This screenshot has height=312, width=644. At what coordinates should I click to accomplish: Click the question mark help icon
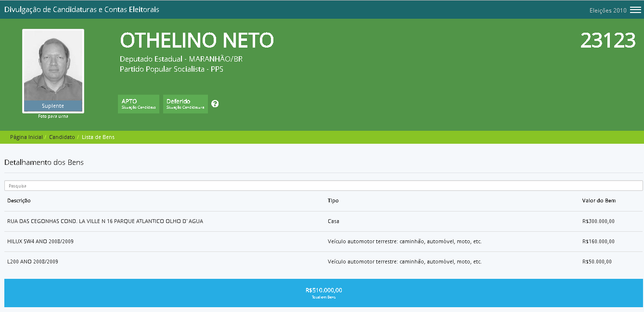pos(215,104)
